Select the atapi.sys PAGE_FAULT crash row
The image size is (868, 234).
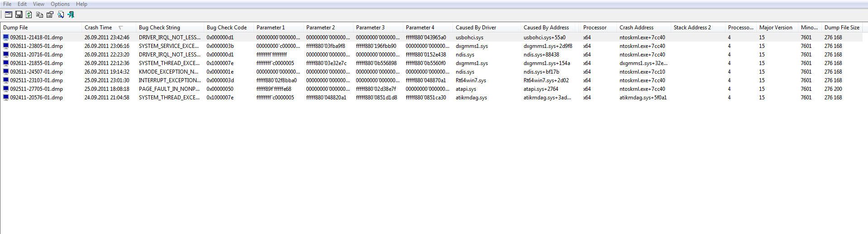pyautogui.click(x=36, y=89)
